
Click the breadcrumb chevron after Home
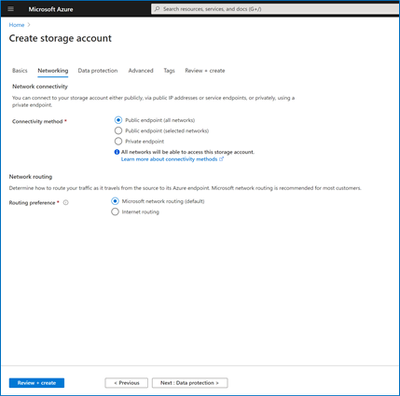tap(29, 25)
